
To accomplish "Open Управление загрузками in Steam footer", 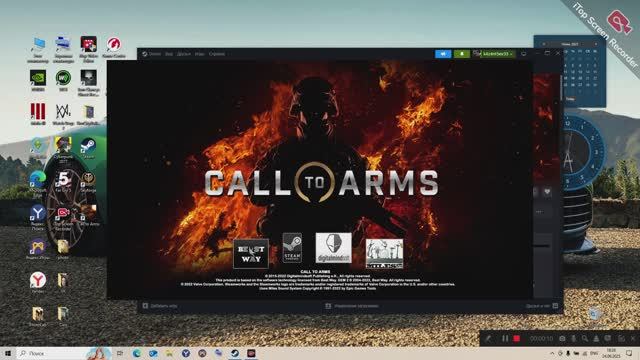I will click(352, 306).
